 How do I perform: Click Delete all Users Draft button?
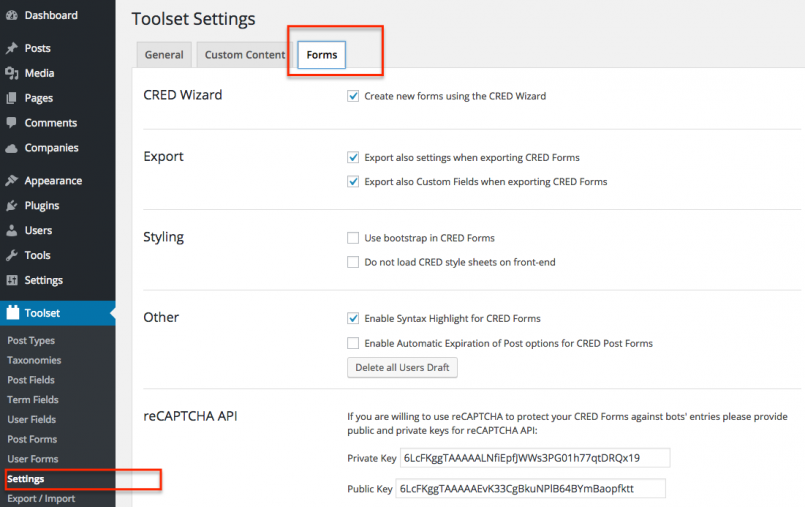(402, 367)
